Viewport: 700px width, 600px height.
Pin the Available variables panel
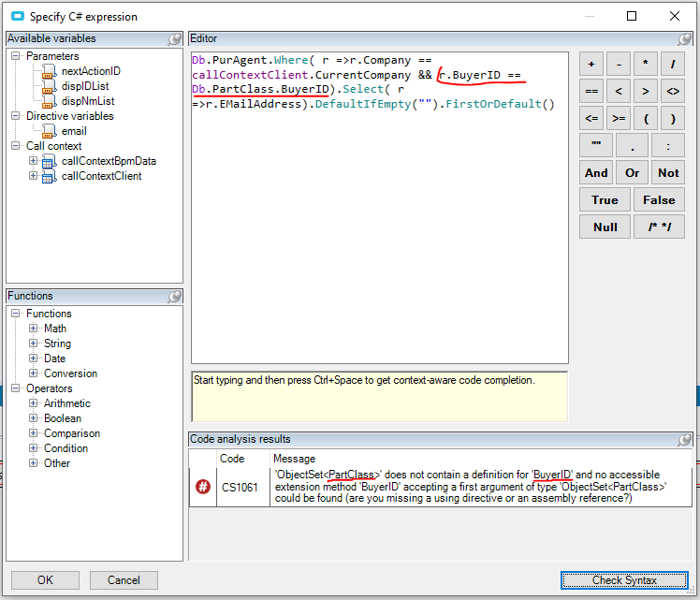[x=175, y=38]
